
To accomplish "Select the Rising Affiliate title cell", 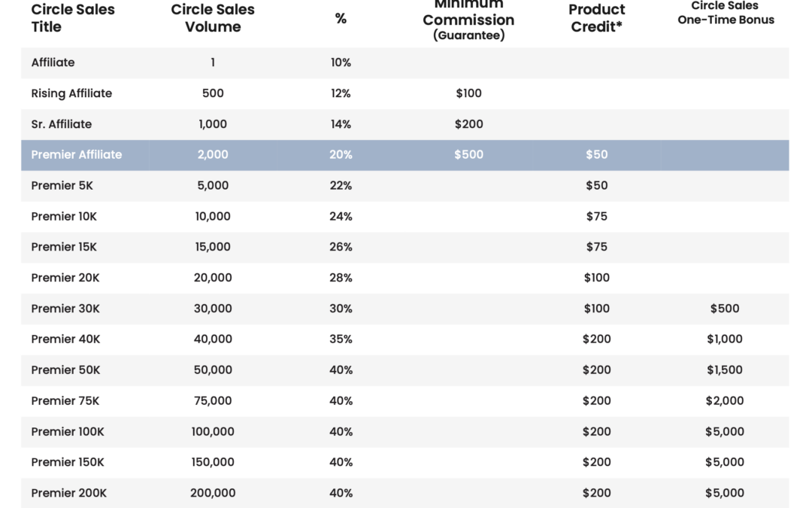I will click(71, 93).
